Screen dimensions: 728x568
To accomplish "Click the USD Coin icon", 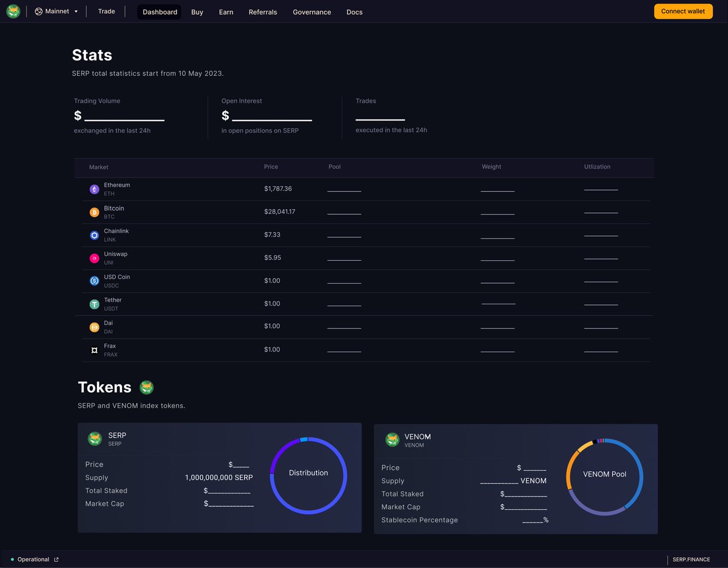I will coord(94,281).
